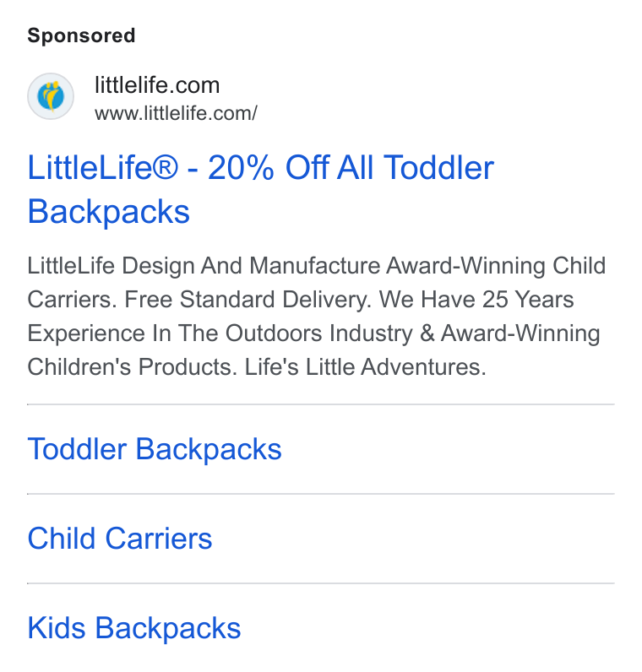This screenshot has height=672, width=642.
Task: Open the LittleLife 20% Off headline link
Action: (x=261, y=189)
